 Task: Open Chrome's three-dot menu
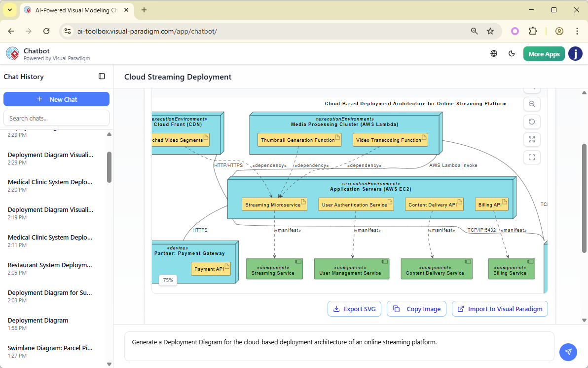(577, 31)
